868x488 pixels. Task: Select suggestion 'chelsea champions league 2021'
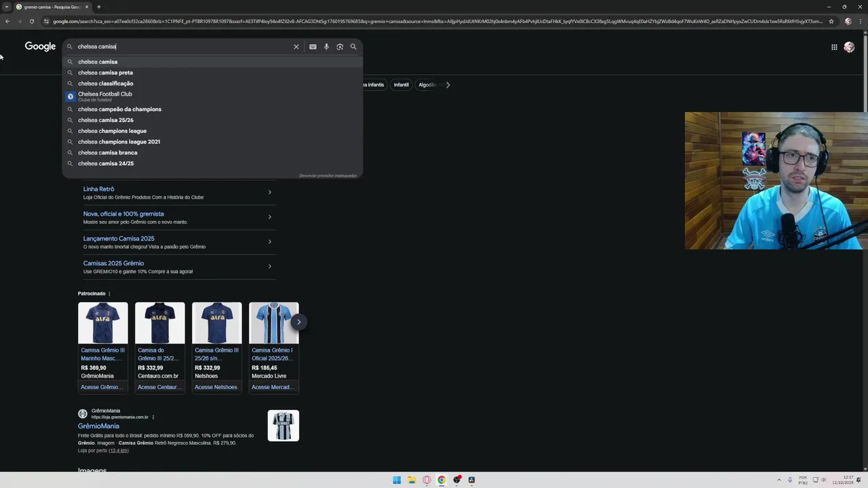point(212,142)
